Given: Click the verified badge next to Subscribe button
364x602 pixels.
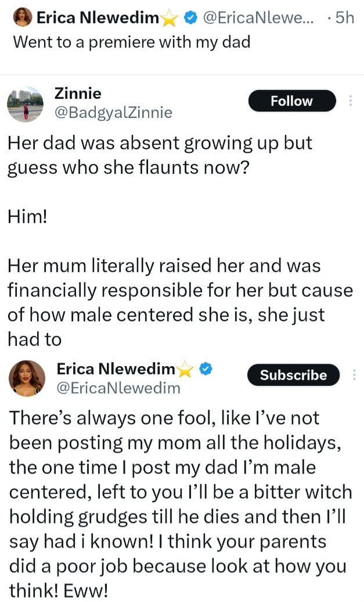Looking at the screenshot, I should coord(206,368).
